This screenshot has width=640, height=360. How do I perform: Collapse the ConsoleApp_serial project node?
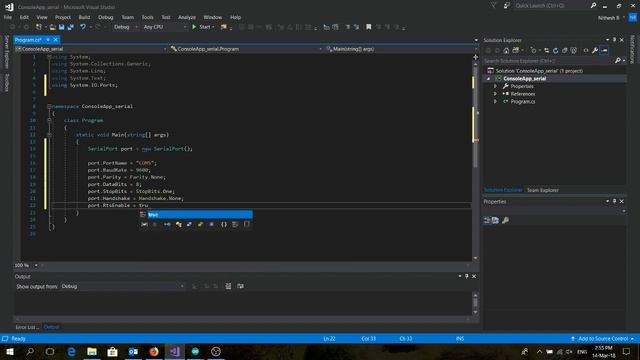(489, 78)
